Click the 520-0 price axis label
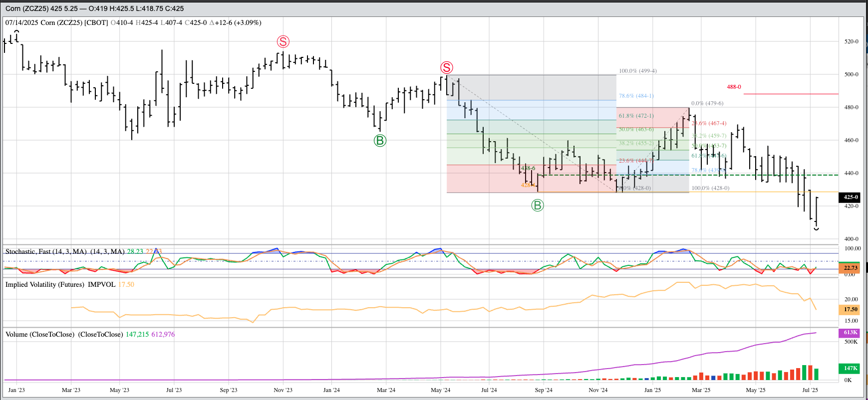 851,41
